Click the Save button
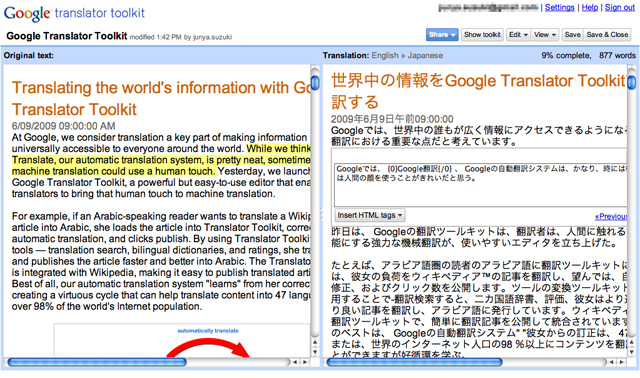This screenshot has height=378, width=640. 572,35
